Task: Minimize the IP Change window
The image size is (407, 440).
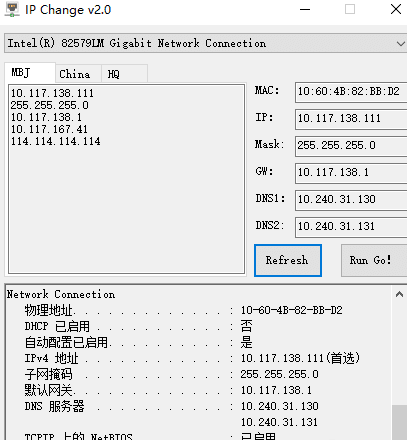Action: [x=305, y=10]
